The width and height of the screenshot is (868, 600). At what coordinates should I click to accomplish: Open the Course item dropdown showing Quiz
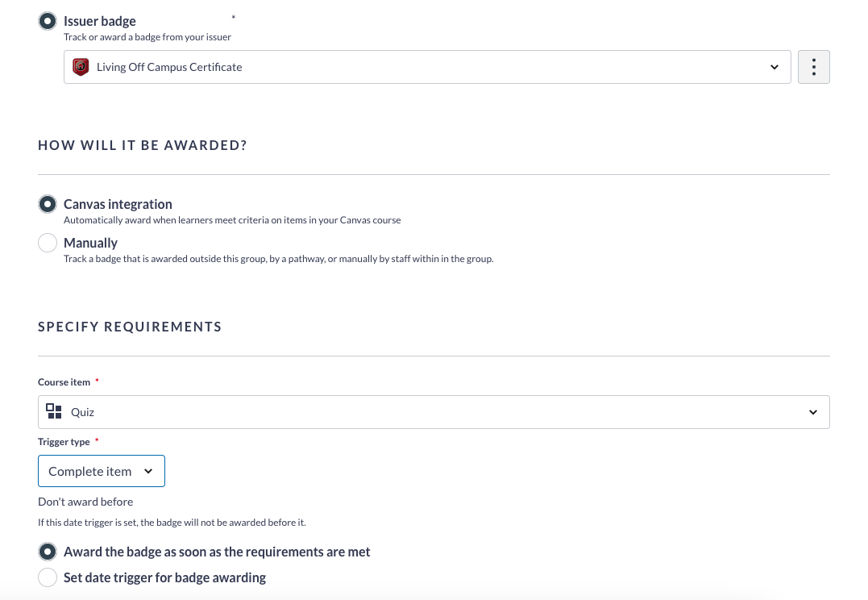[433, 411]
